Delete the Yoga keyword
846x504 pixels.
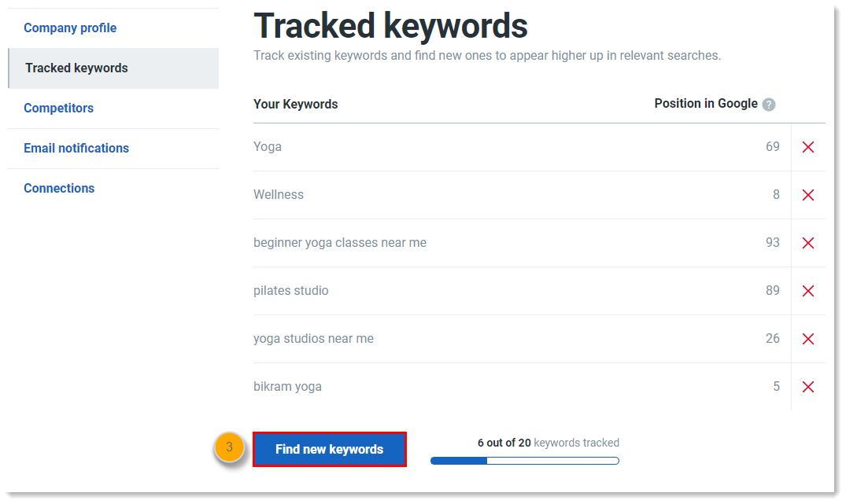(x=808, y=146)
